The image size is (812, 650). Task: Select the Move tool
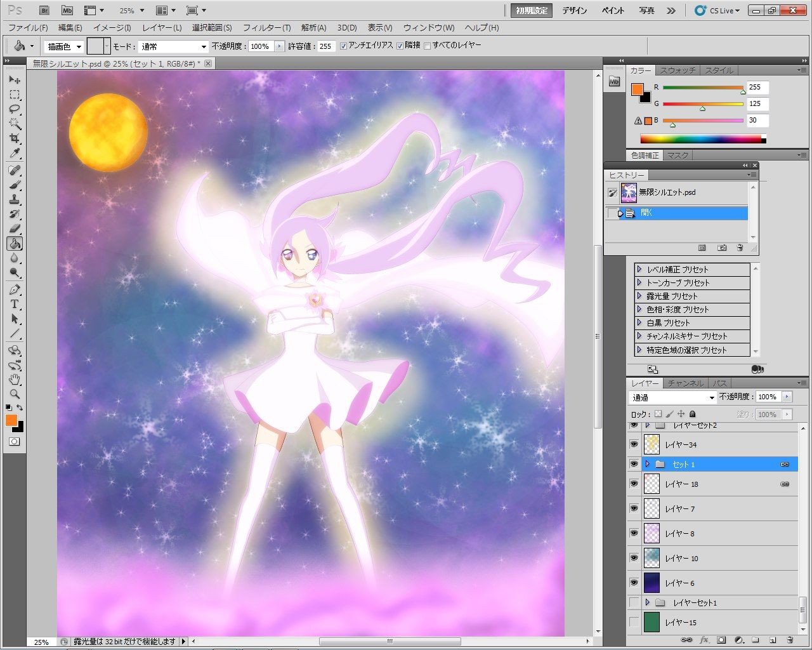(15, 80)
